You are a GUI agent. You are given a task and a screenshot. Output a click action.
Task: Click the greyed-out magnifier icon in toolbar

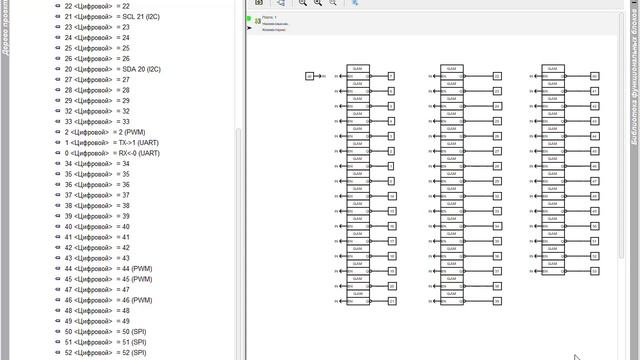pyautogui.click(x=333, y=3)
